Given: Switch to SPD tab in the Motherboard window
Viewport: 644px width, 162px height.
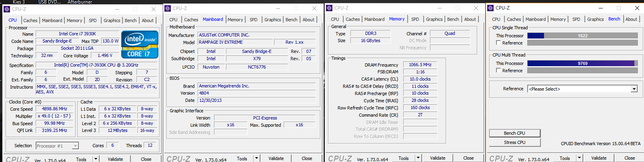Looking at the screenshot, I should click(x=254, y=20).
